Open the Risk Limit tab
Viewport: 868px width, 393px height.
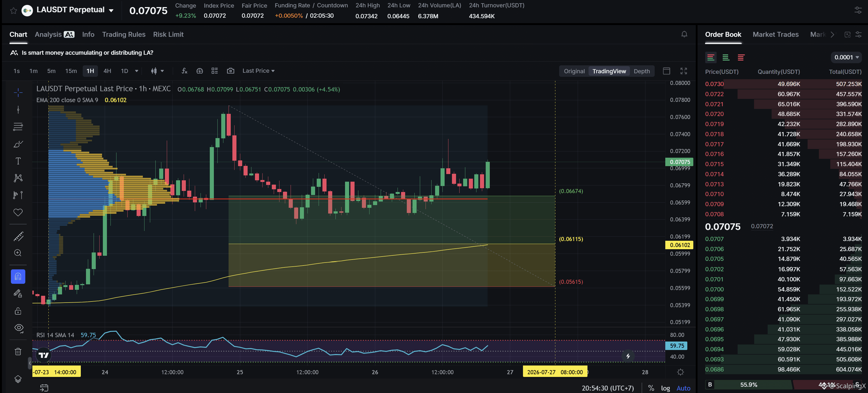click(168, 34)
